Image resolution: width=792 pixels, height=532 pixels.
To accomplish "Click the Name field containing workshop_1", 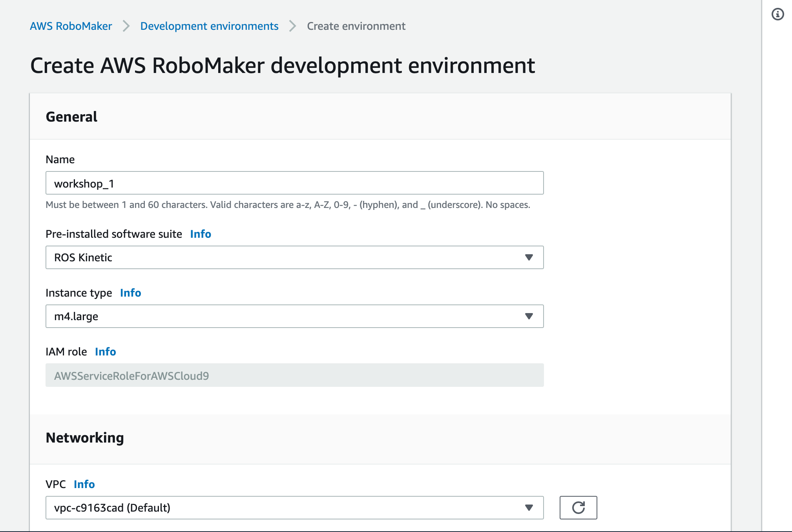I will pos(295,183).
